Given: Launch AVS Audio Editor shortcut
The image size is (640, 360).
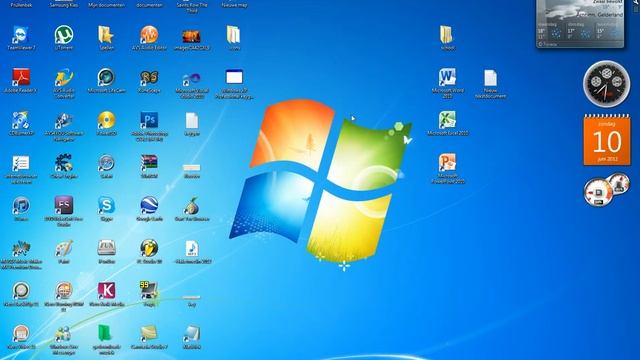Looking at the screenshot, I should (x=149, y=35).
